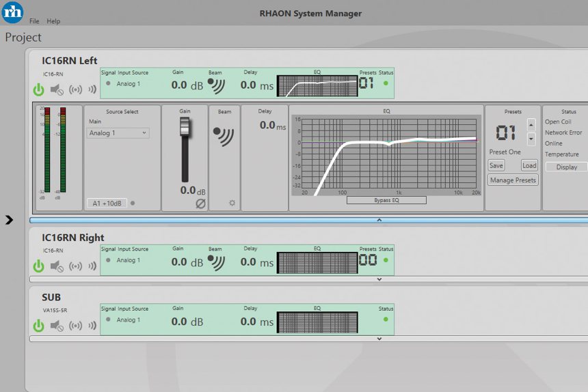The height and width of the screenshot is (392, 588).
Task: Click the Open Coil status label
Action: [558, 122]
